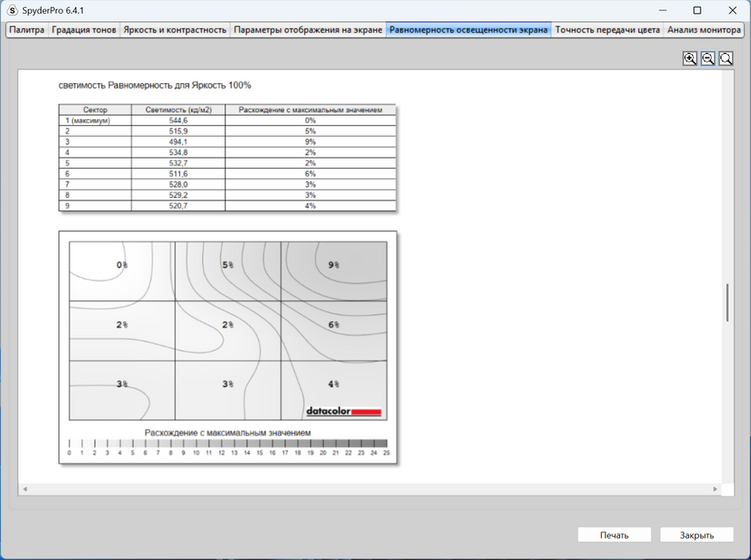Image resolution: width=751 pixels, height=560 pixels.
Task: Maximize the SpyderPro window
Action: point(697,10)
